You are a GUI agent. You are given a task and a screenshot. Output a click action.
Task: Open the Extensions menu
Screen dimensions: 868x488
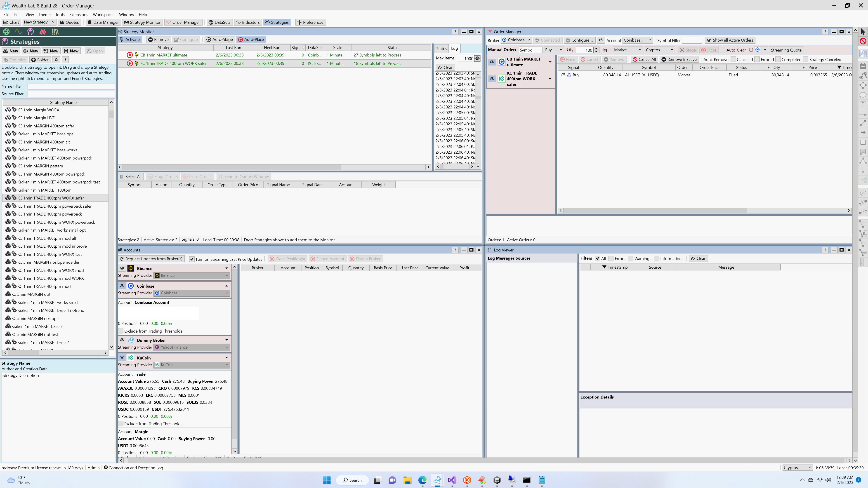point(78,14)
